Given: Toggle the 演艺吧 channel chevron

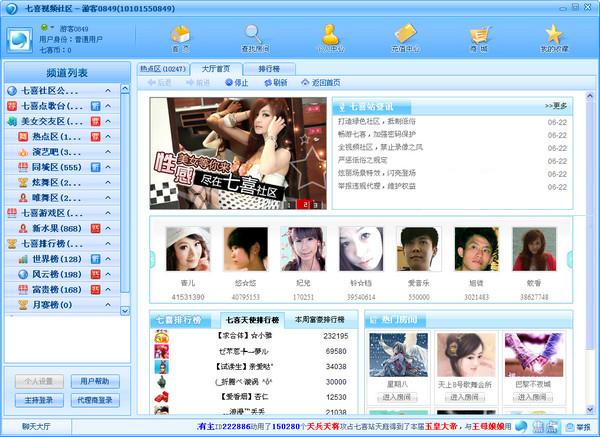Looking at the screenshot, I should coord(108,152).
